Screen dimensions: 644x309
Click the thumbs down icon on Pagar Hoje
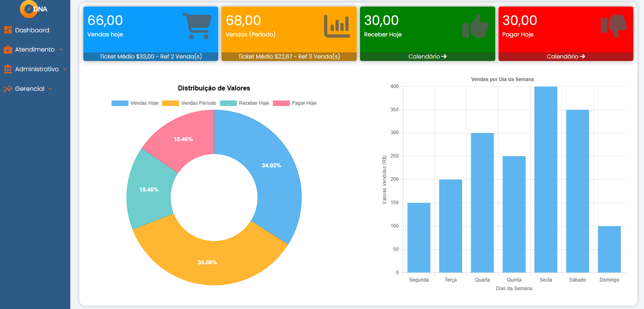coord(613,25)
